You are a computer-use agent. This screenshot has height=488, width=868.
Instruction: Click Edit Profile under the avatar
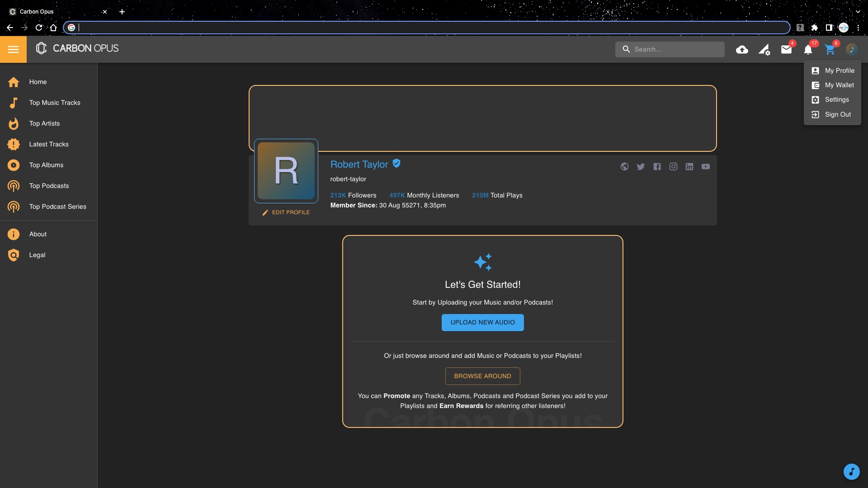287,212
